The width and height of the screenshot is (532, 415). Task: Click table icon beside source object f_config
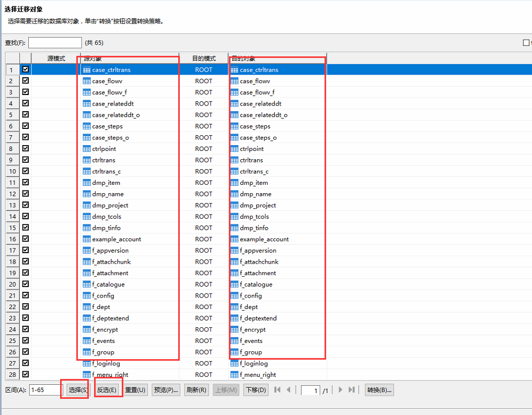coord(87,295)
